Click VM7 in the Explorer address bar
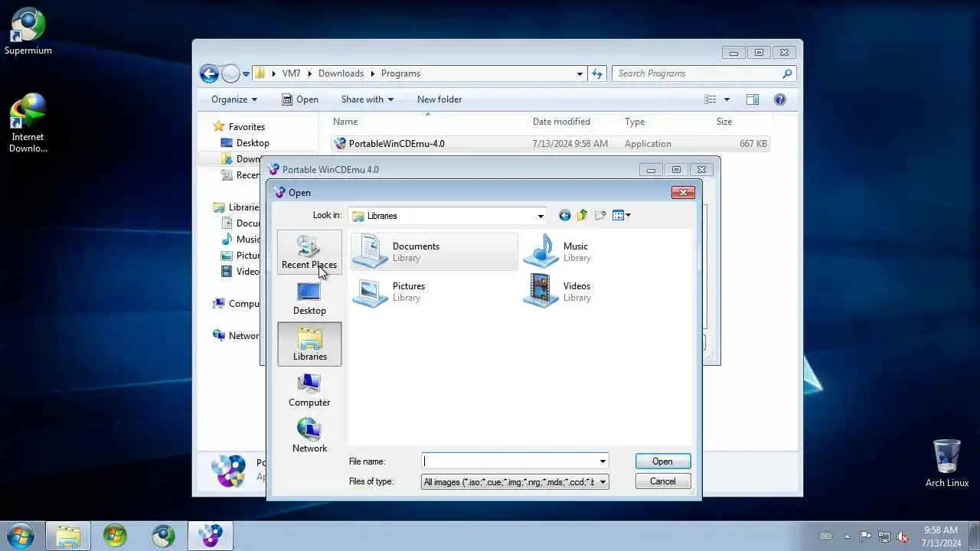980x551 pixels. pos(291,73)
